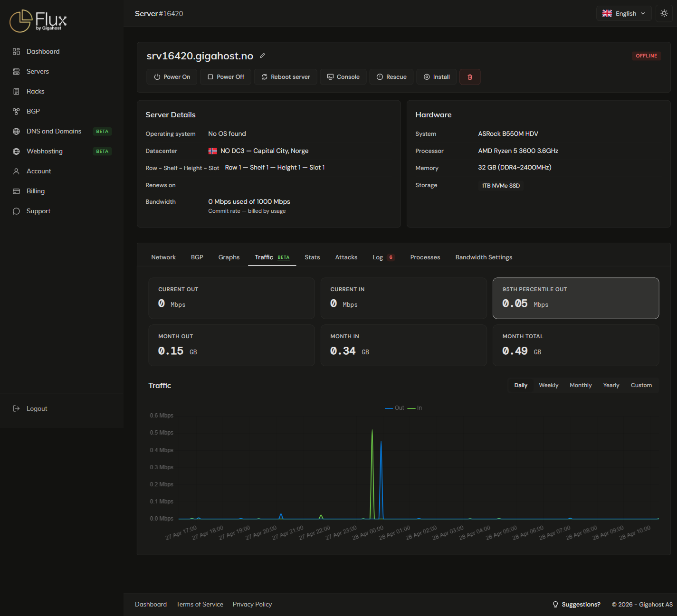This screenshot has height=616, width=677.
Task: Open DNS and Domains section
Action: (54, 131)
